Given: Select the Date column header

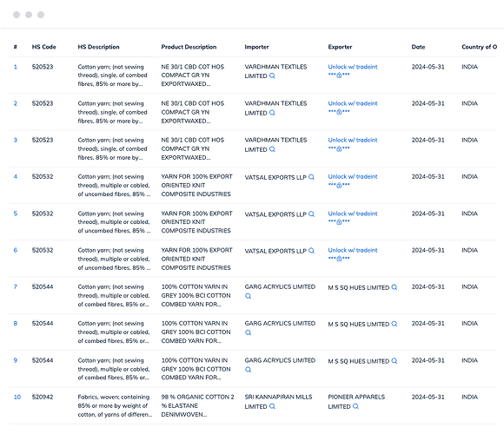Looking at the screenshot, I should coord(418,47).
